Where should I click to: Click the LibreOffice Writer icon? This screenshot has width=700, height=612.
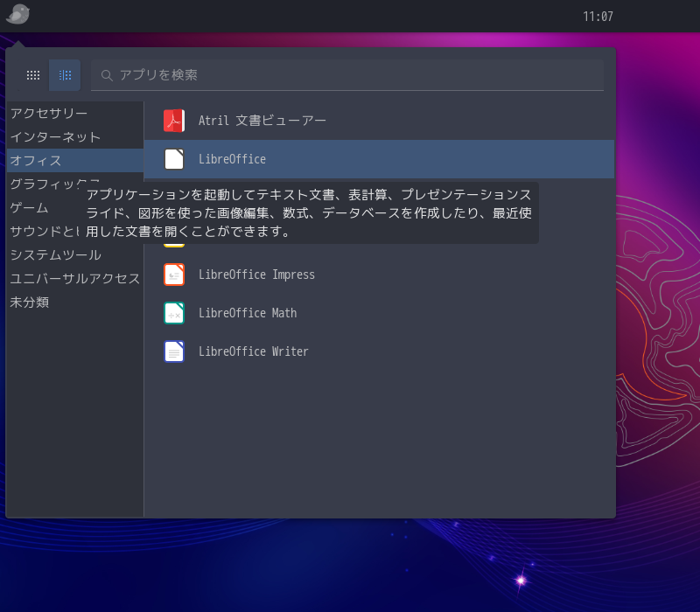174,351
